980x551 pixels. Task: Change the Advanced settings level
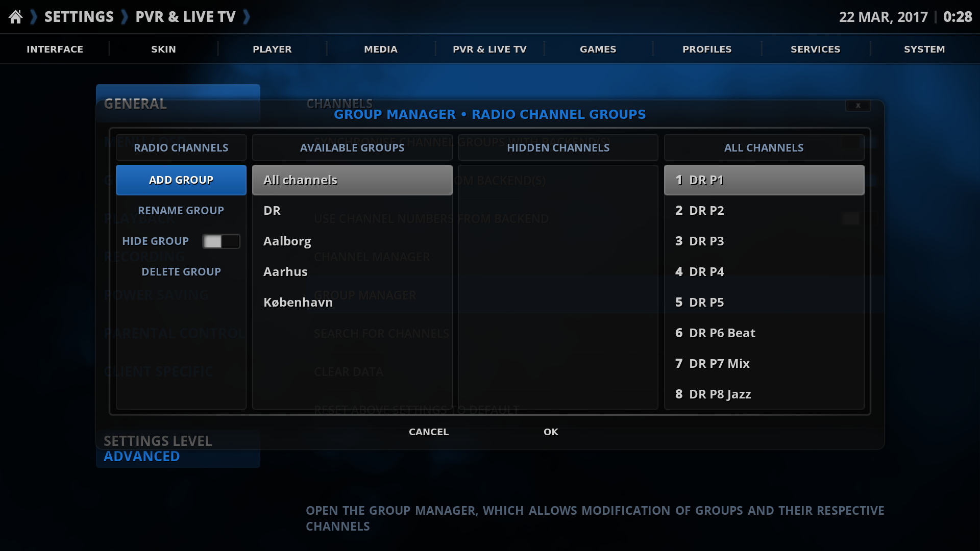click(x=178, y=449)
